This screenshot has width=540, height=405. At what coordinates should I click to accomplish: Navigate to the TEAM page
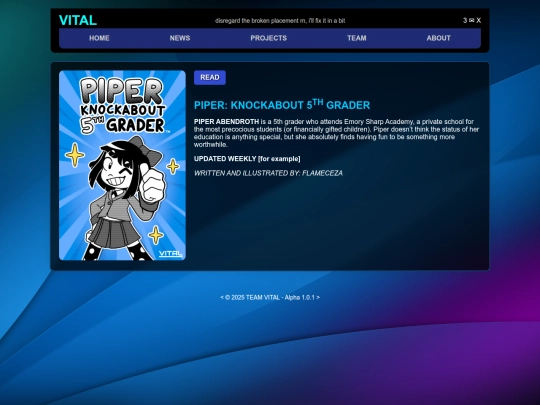coord(356,38)
